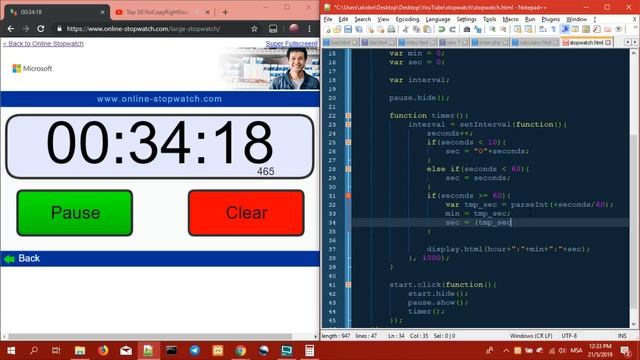The width and height of the screenshot is (640, 360).
Task: Click the Notepad++ tab bar left scroll arrow
Action: 627,42
